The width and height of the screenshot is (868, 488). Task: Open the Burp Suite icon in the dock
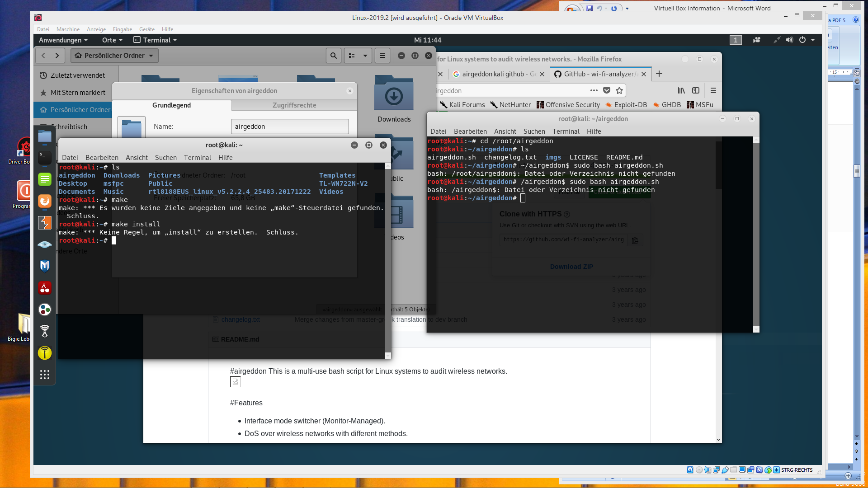[x=44, y=223]
